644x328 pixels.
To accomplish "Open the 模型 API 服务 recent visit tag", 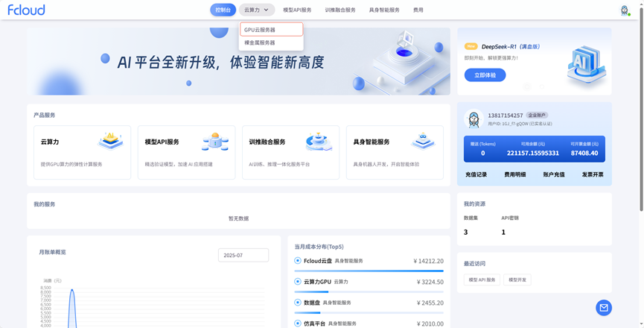I will 482,280.
